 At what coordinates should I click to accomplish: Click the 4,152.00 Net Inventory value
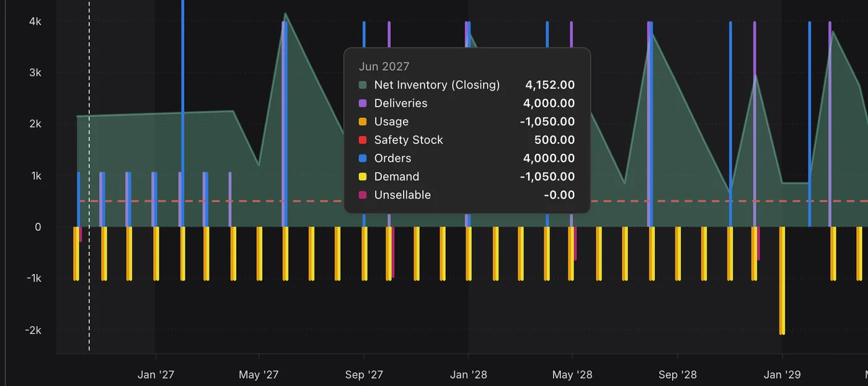(550, 85)
